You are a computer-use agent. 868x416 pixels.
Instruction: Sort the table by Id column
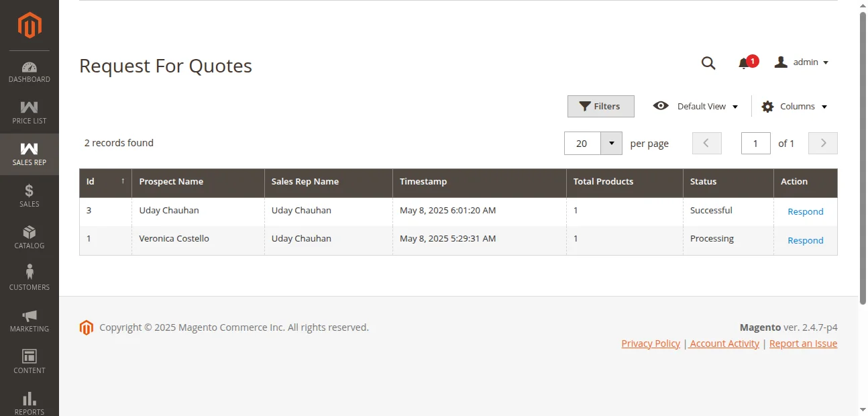coord(105,182)
